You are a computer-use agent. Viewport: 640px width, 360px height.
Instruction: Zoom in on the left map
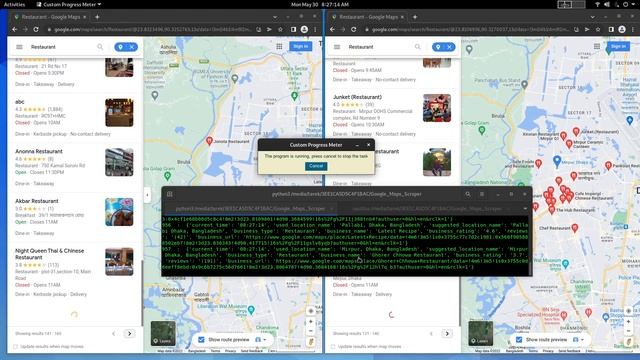[x=311, y=322]
